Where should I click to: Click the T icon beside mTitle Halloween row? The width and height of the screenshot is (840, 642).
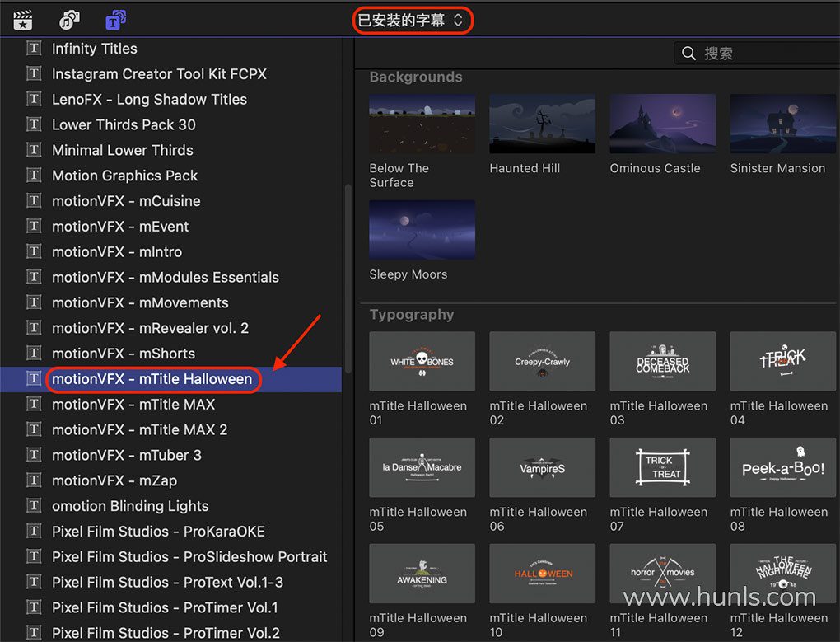(x=34, y=378)
